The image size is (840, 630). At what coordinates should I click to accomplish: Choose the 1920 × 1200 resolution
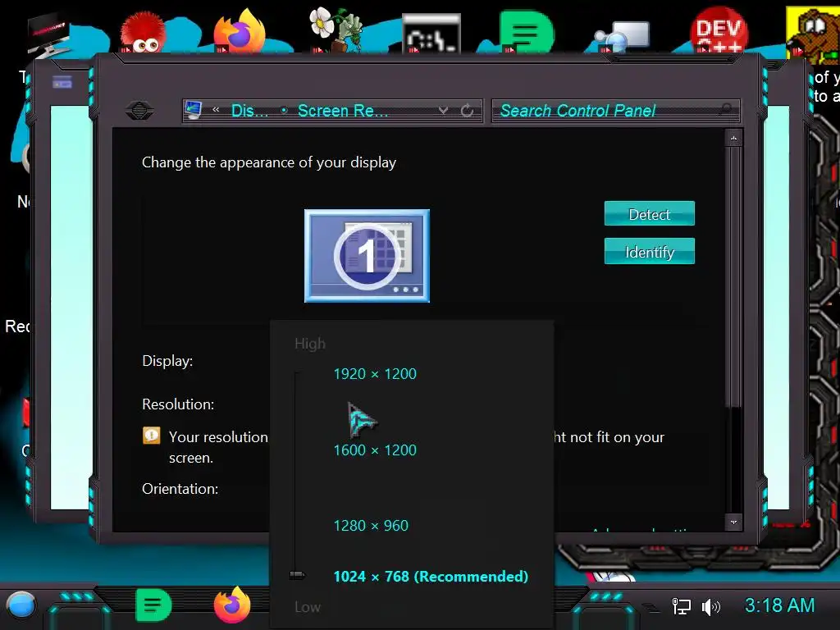pos(375,374)
